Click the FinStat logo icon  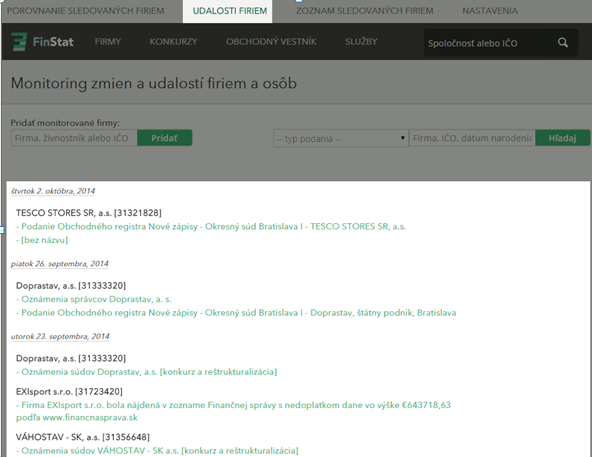[x=19, y=42]
